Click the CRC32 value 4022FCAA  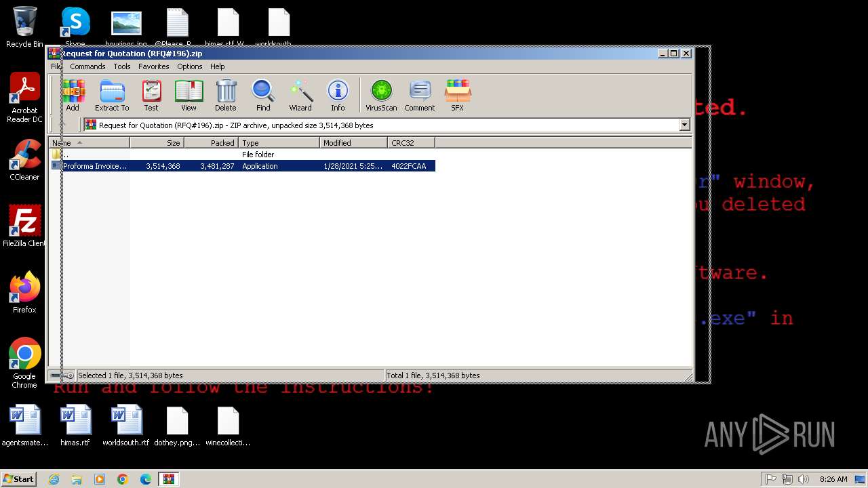[x=409, y=166]
